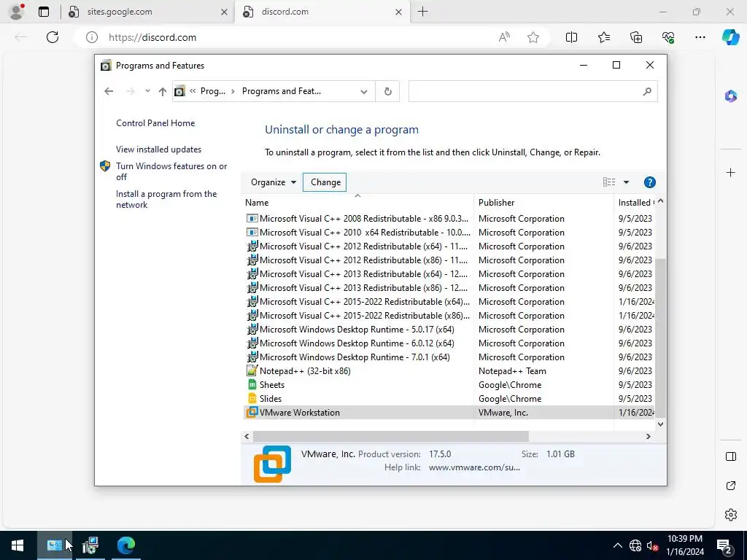
Task: Expand the More view options arrow
Action: point(626,182)
